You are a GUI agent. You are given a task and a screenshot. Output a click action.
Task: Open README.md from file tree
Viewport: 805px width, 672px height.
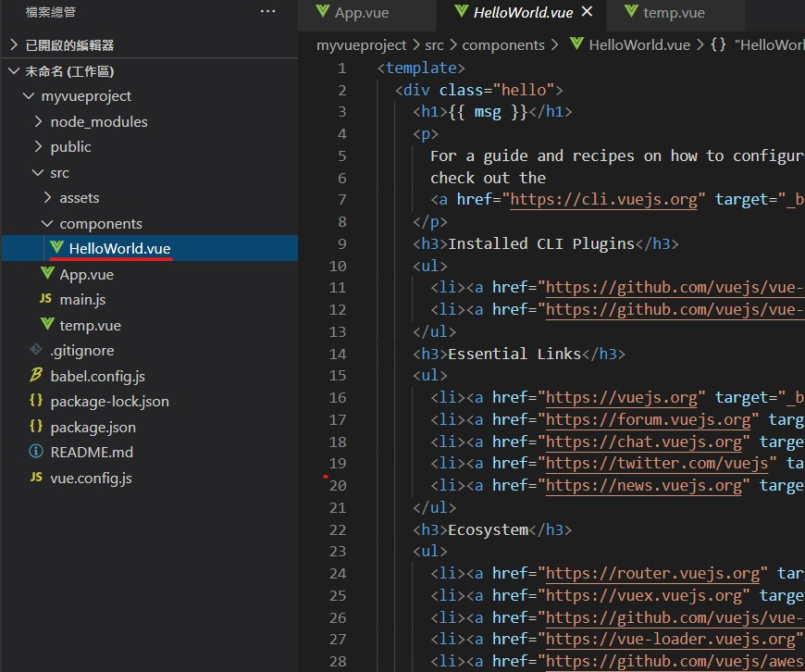(150, 452)
